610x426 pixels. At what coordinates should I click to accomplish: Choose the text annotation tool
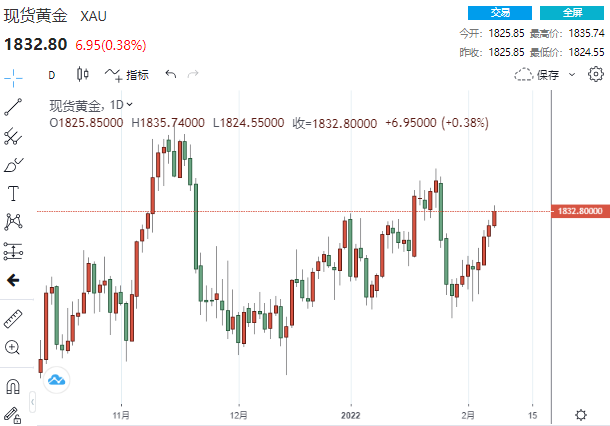click(13, 193)
